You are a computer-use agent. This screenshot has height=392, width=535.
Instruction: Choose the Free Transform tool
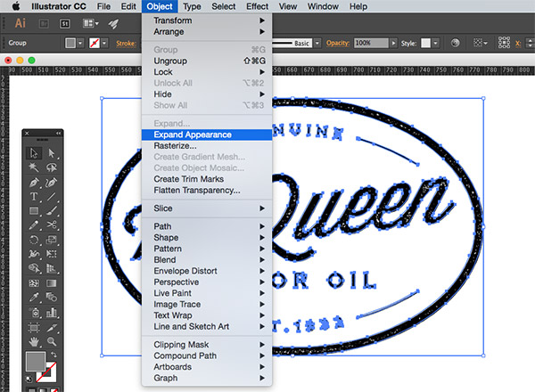pos(52,254)
